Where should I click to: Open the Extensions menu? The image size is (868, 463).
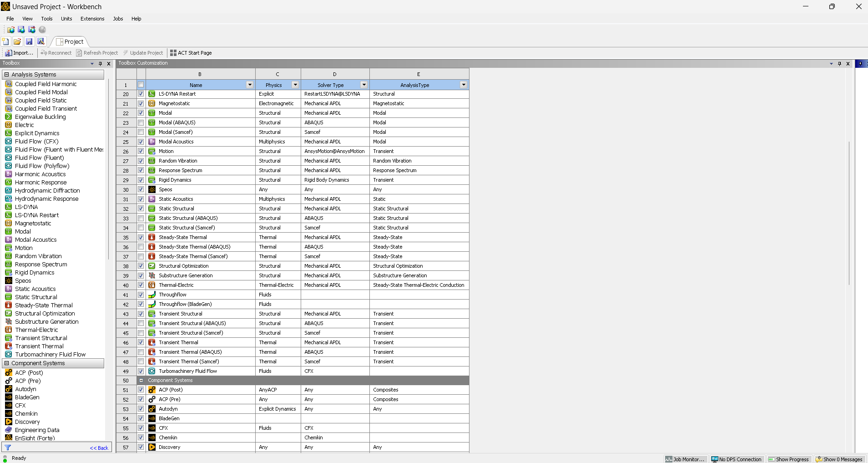(x=92, y=19)
